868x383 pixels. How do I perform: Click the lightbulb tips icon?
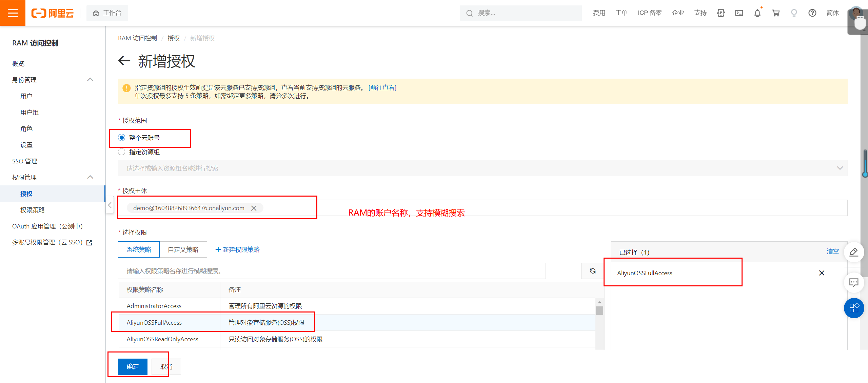(794, 13)
